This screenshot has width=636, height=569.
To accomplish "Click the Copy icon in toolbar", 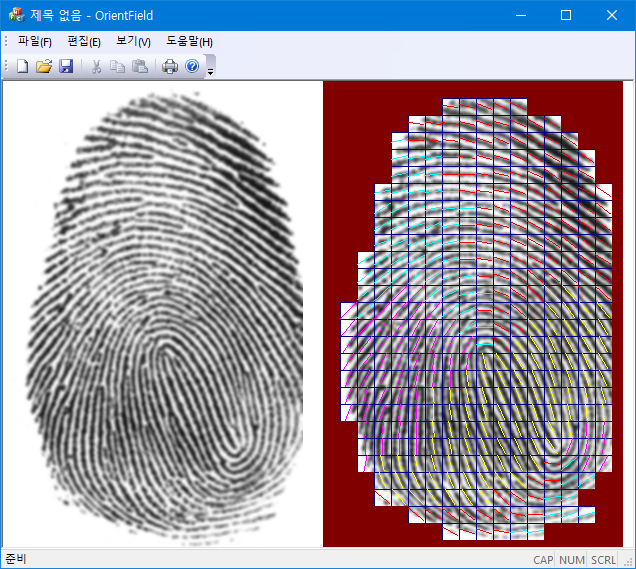I will (x=118, y=66).
